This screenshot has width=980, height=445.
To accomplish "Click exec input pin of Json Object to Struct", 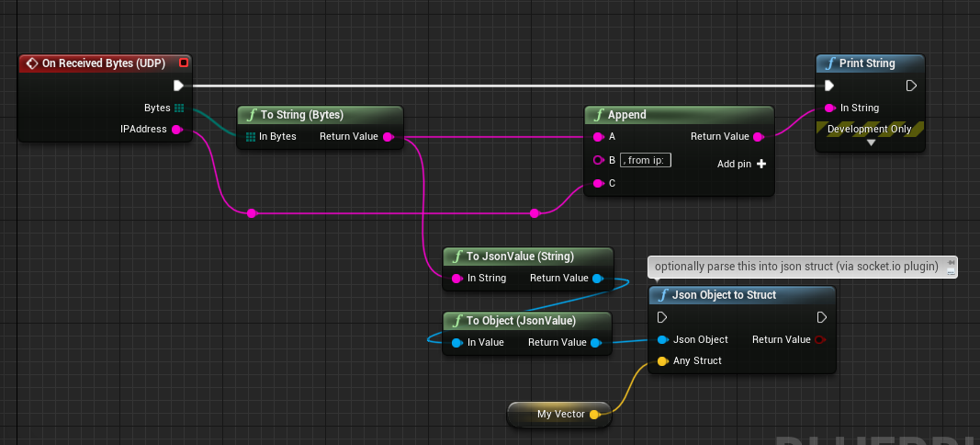I will pyautogui.click(x=662, y=318).
